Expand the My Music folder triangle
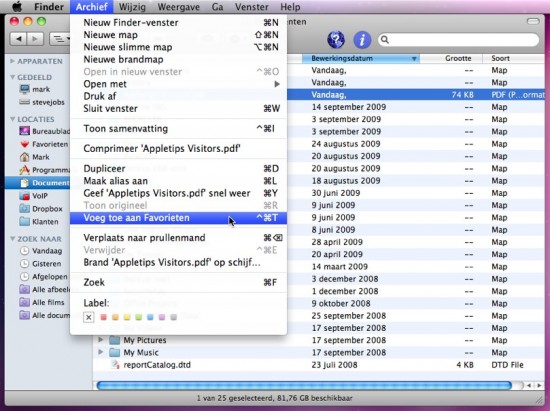The width and height of the screenshot is (550, 411). click(x=101, y=352)
